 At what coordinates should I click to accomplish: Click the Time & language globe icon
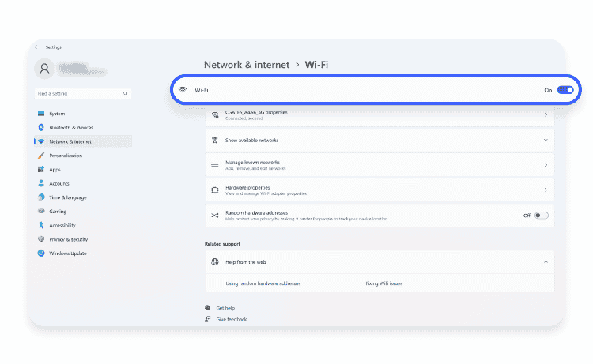tap(41, 197)
